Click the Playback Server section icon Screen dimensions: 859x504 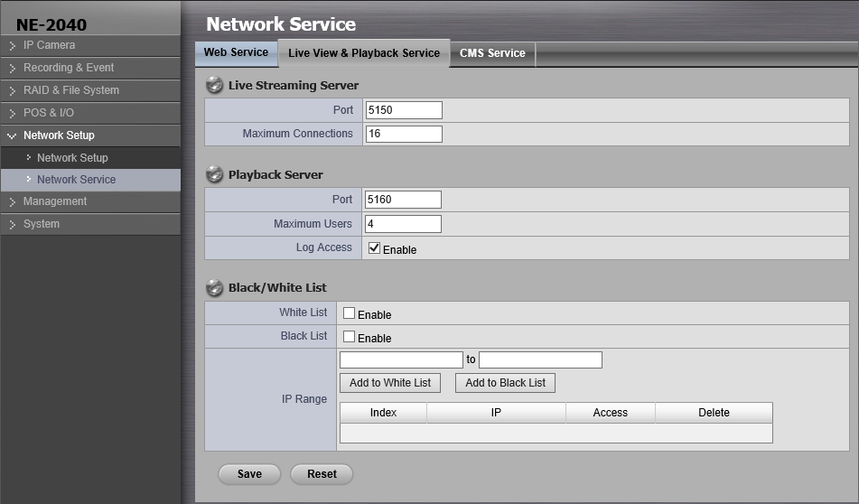(214, 174)
